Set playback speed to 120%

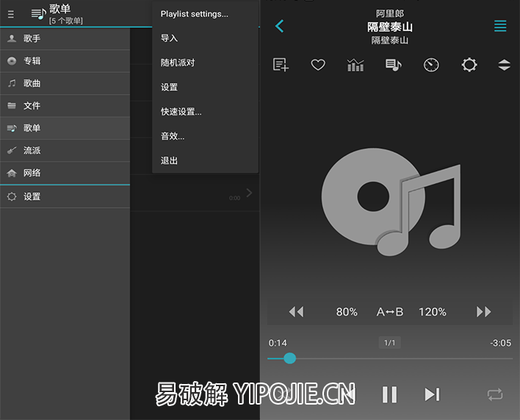(433, 312)
